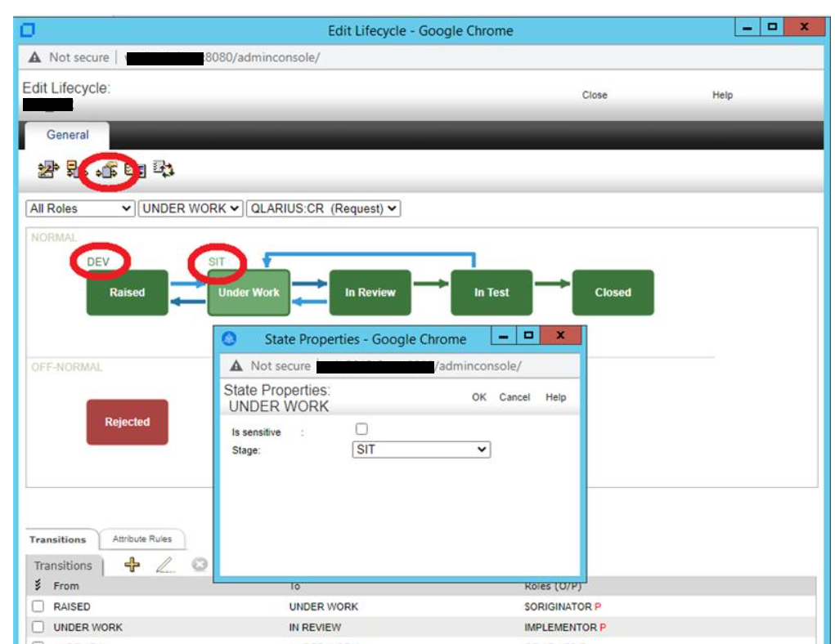Viewport: 835px width, 644px height.
Task: Select the Under Work state node
Action: tap(249, 293)
